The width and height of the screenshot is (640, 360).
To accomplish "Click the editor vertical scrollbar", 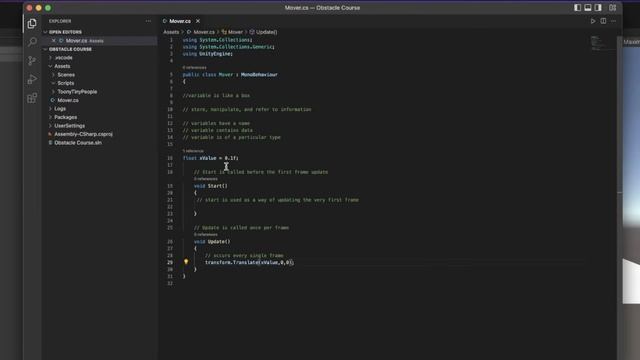I will pyautogui.click(x=620, y=192).
